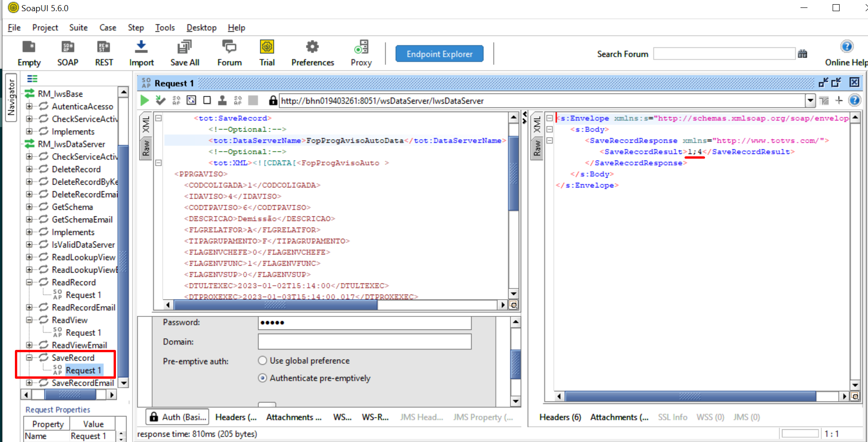Open the Project menu
This screenshot has width=868, height=442.
[x=45, y=27]
